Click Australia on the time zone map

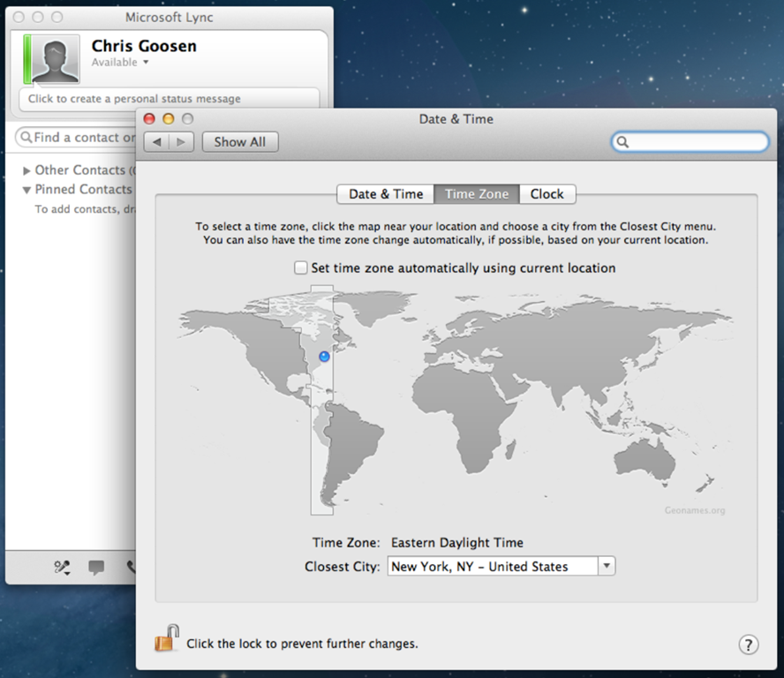click(644, 459)
